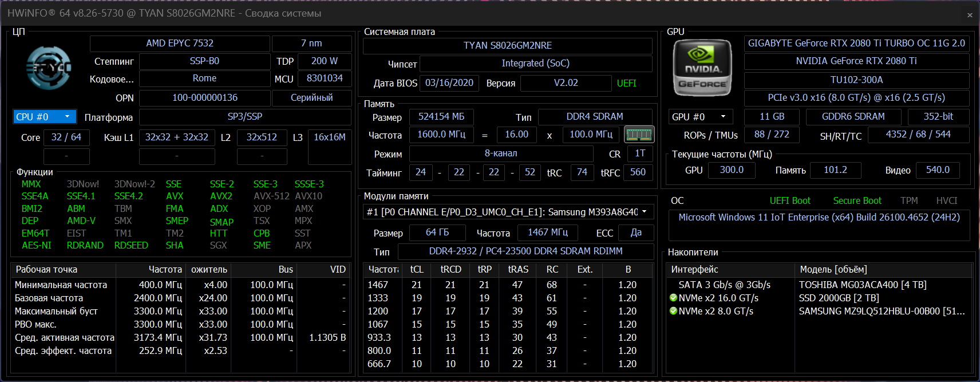
Task: Click the PCIe v3.0 x16 bus info
Action: point(856,98)
